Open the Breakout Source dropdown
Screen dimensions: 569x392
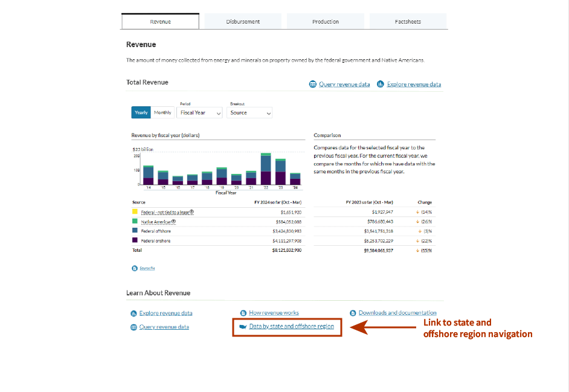pos(250,113)
